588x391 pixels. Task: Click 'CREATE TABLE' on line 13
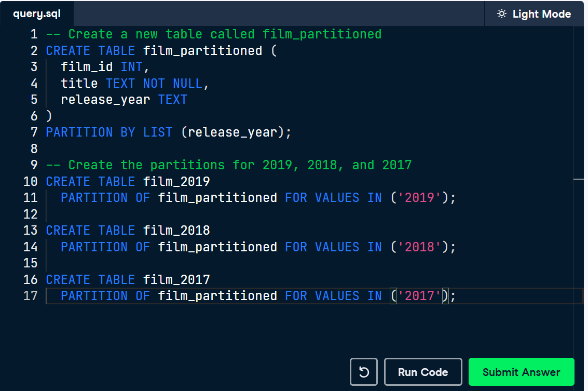[90, 230]
